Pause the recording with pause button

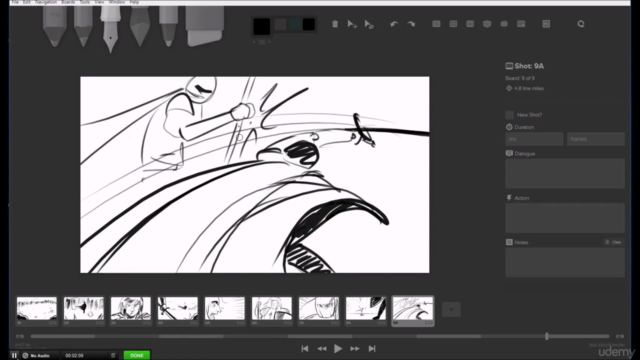[x=14, y=356]
